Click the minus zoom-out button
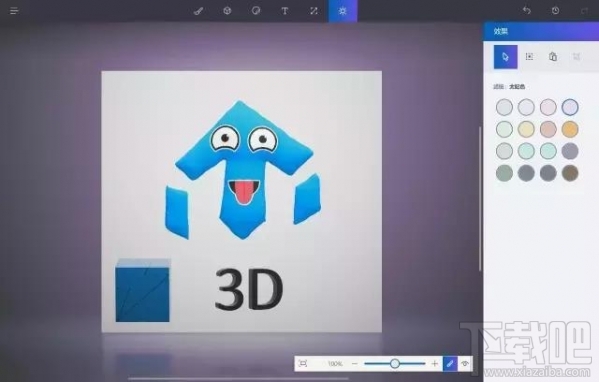 coord(355,364)
